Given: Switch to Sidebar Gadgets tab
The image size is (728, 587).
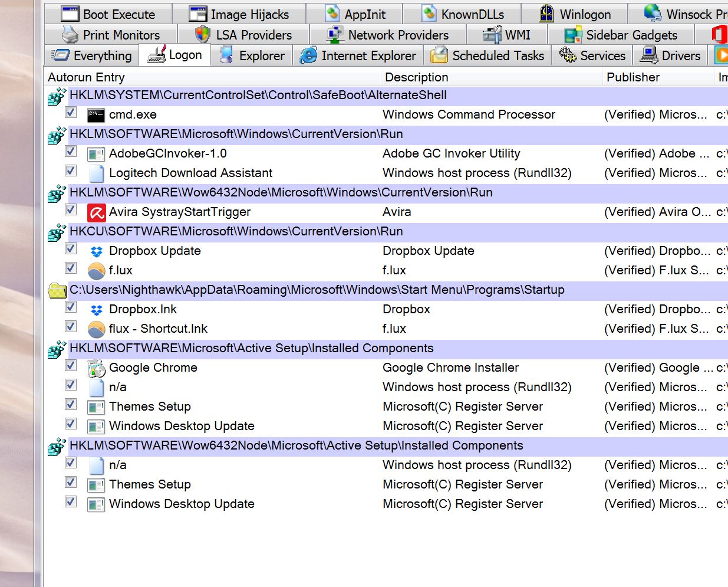Looking at the screenshot, I should click(621, 35).
